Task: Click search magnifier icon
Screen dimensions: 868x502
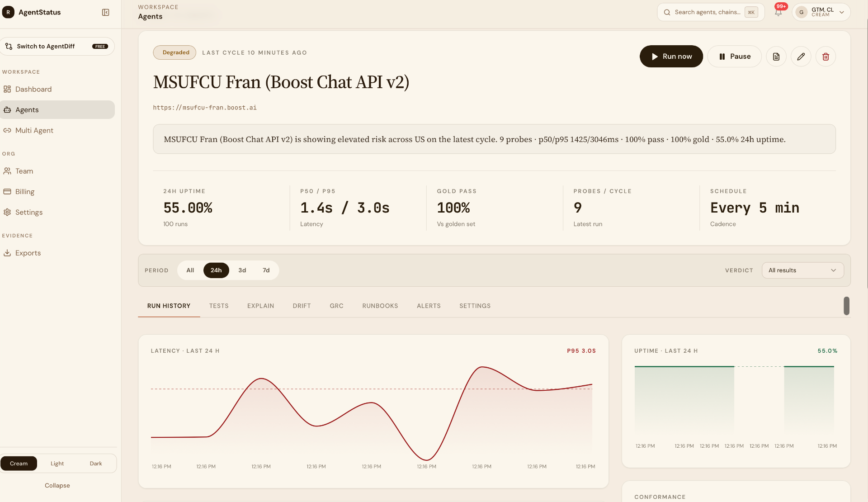Action: (667, 12)
